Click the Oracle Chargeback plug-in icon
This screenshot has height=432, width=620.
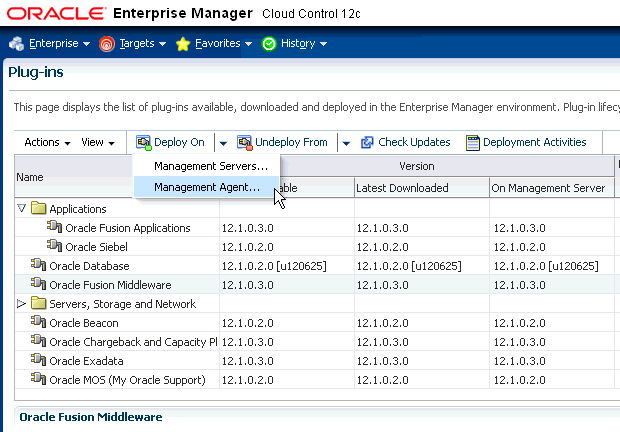click(x=38, y=340)
